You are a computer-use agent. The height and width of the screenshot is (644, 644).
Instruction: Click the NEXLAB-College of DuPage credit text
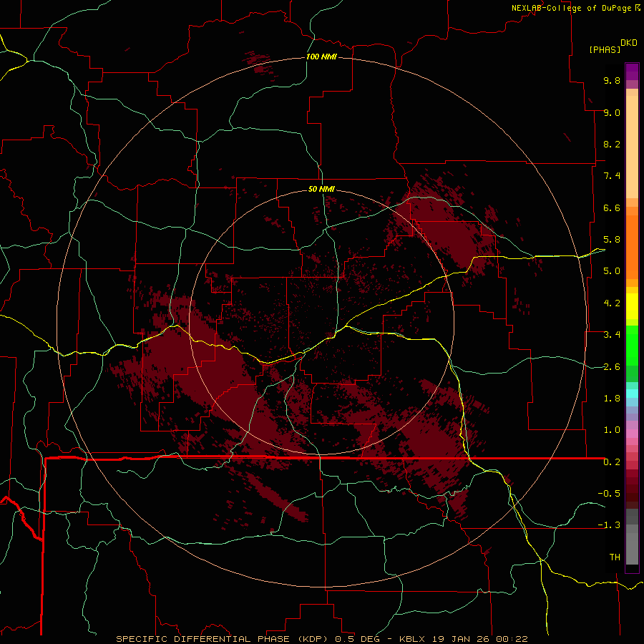pyautogui.click(x=572, y=8)
